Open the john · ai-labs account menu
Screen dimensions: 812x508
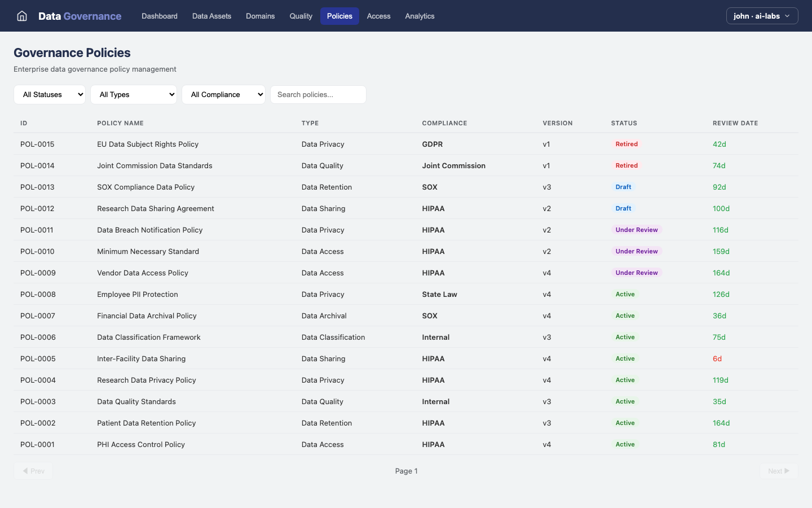(762, 16)
